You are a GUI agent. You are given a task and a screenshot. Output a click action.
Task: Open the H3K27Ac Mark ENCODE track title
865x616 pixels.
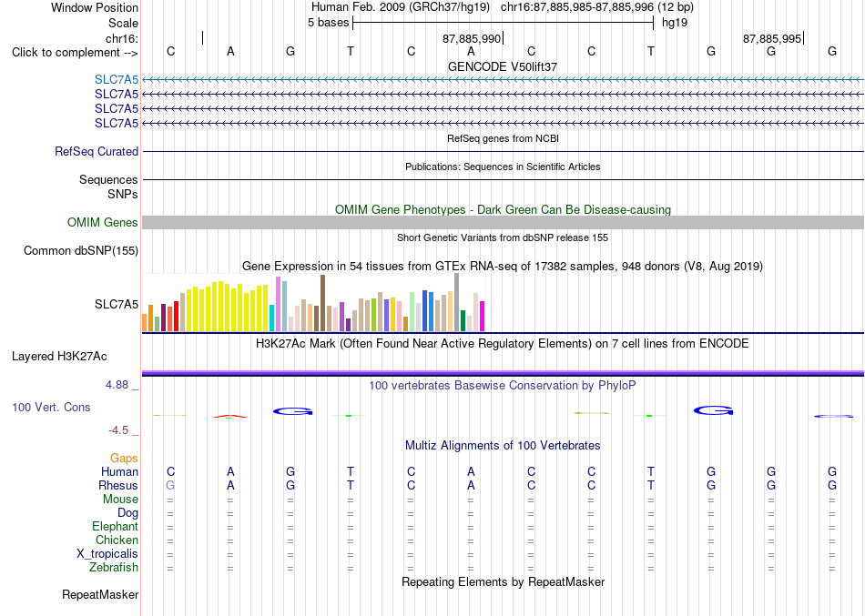click(x=503, y=344)
